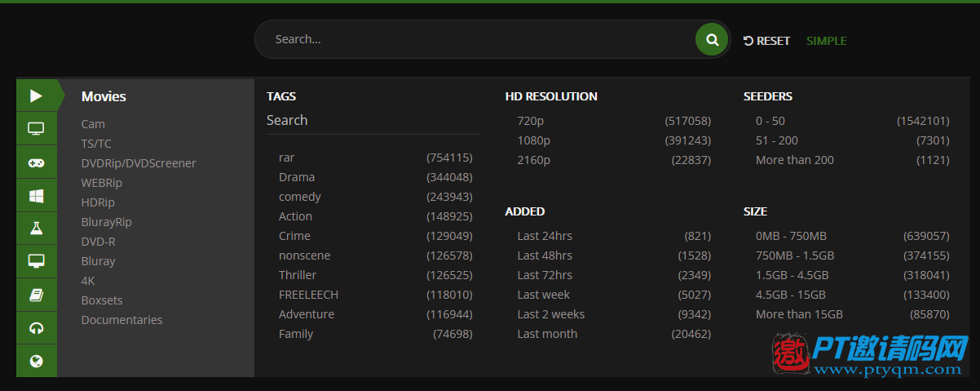The image size is (980, 391).
Task: Focus the main Search... input field
Action: pos(481,39)
